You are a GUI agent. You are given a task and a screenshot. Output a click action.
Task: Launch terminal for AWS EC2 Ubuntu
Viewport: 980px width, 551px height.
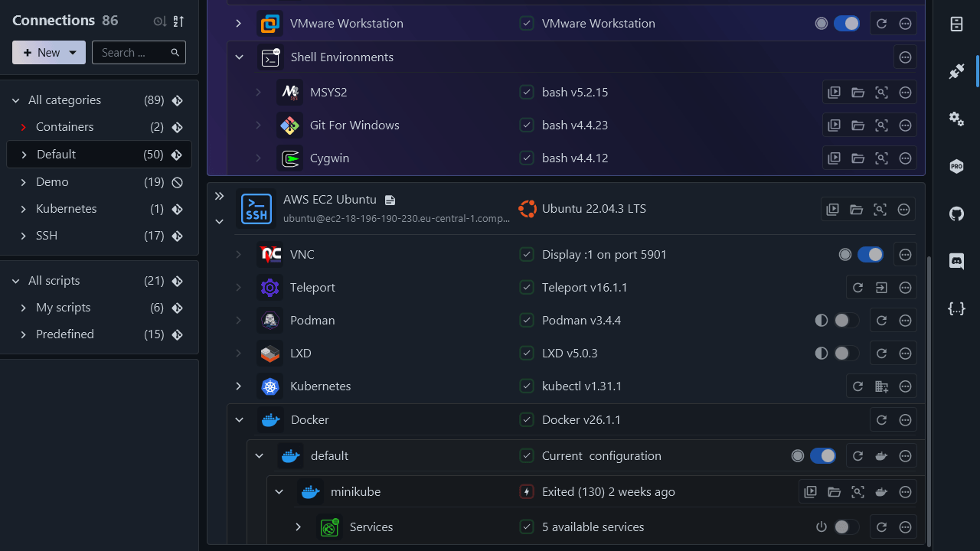pos(832,210)
